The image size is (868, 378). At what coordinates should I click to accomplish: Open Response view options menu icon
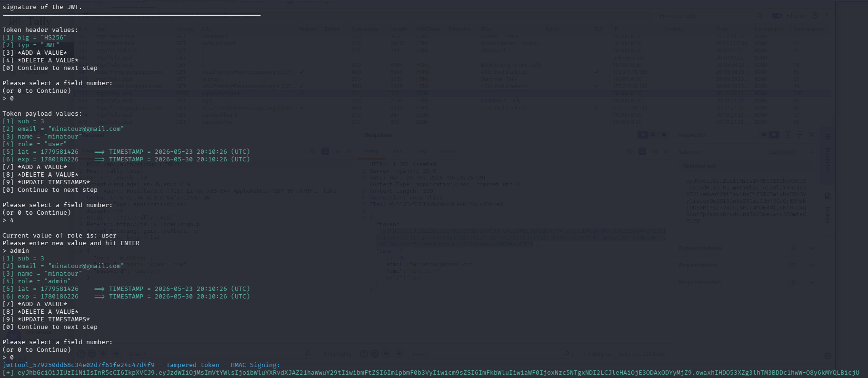pyautogui.click(x=666, y=151)
